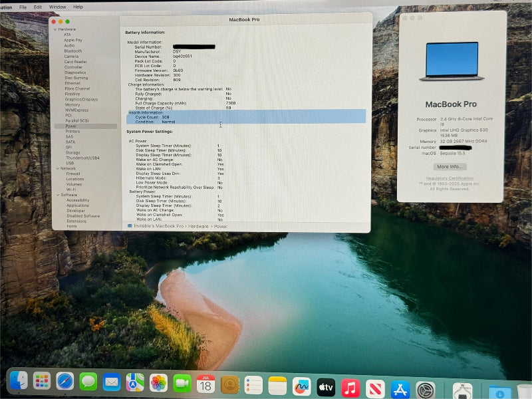Open Finder from the dock
Viewport: 532px width, 399px height.
tap(19, 381)
